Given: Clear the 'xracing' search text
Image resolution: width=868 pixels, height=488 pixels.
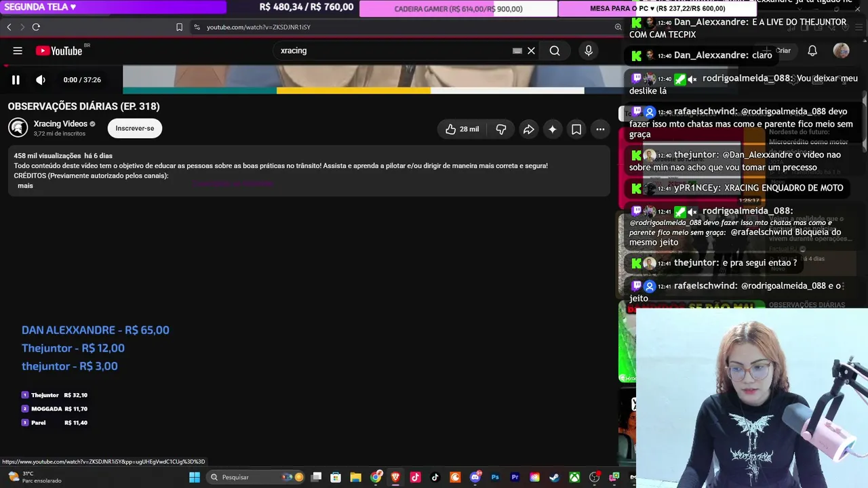Looking at the screenshot, I should point(532,51).
